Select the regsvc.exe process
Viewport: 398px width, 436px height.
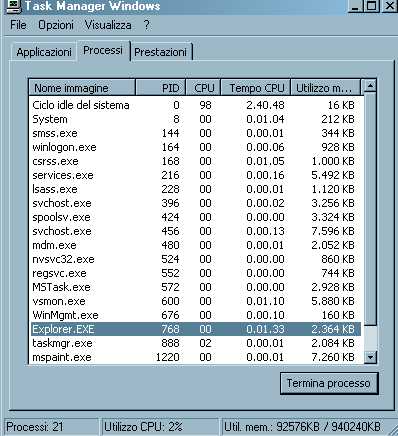pos(195,273)
